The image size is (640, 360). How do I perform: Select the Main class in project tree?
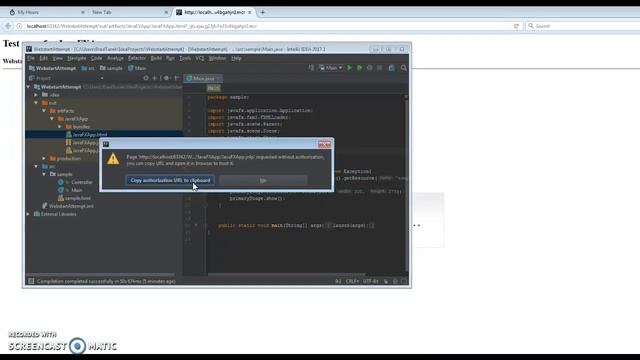[71, 190]
